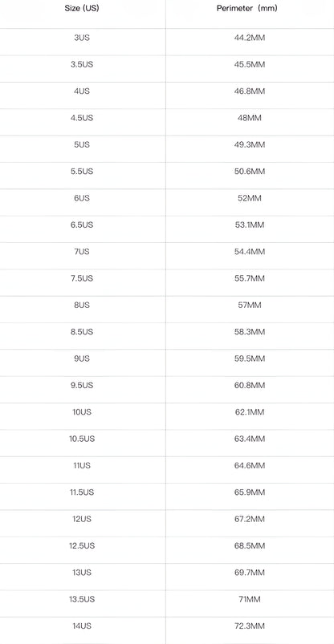Viewport: 334px width, 644px height.
Task: Select the 12US size entry
Action: coord(82,519)
